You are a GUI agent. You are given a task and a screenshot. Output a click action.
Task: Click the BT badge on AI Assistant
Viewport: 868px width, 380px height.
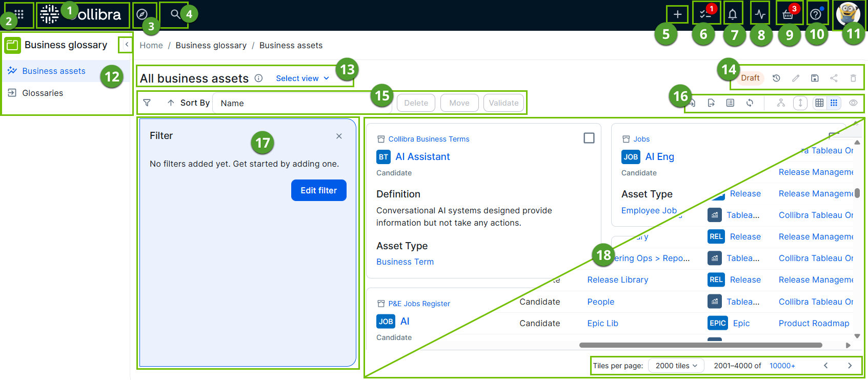coord(383,157)
